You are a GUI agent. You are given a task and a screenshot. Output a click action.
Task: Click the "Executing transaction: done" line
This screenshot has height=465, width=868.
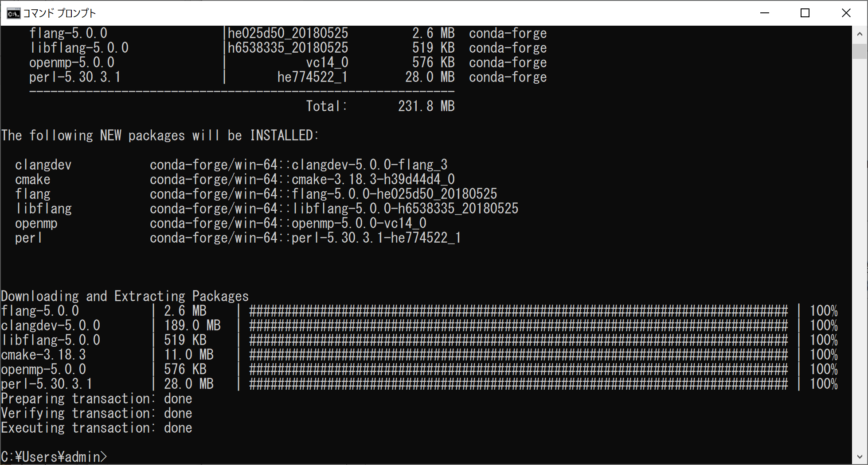[97, 428]
